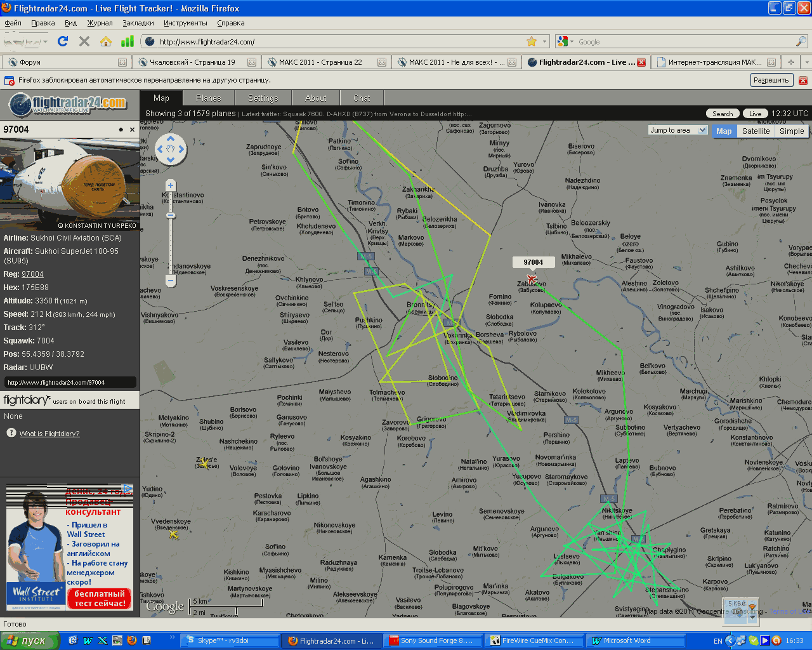The width and height of the screenshot is (812, 650).
Task: Click the green signal bars toolbar icon
Action: (128, 41)
